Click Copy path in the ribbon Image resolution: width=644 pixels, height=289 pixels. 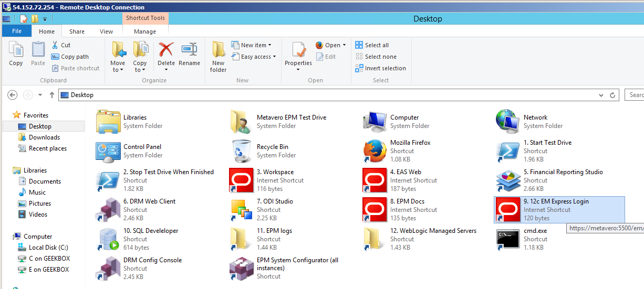tap(70, 57)
